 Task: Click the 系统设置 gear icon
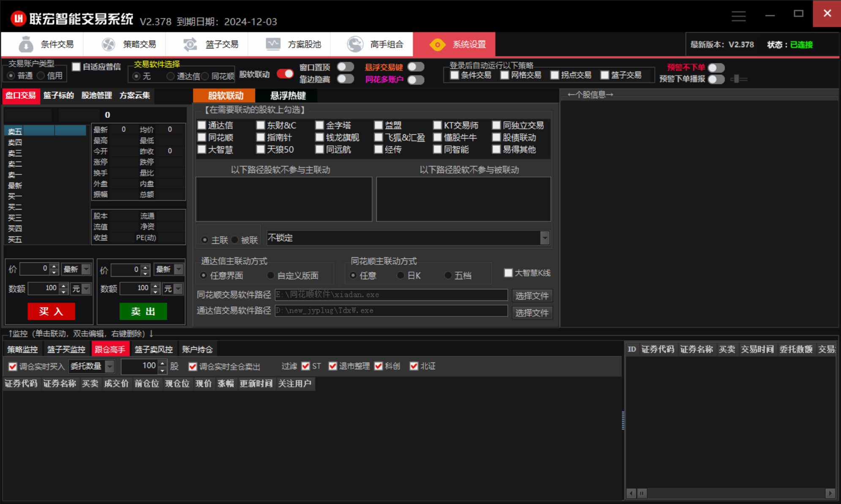[x=437, y=44]
